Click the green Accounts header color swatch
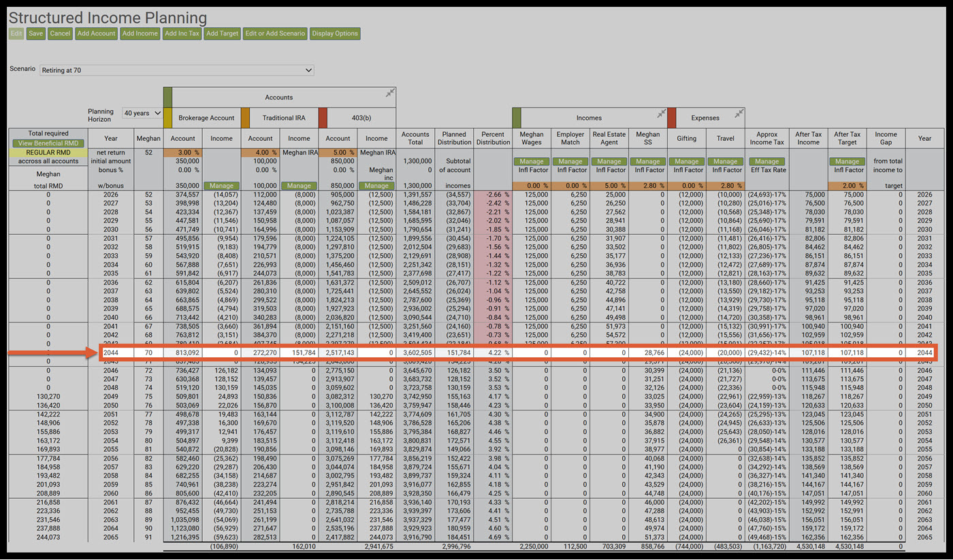Viewport: 953px width, 560px height. click(x=167, y=97)
